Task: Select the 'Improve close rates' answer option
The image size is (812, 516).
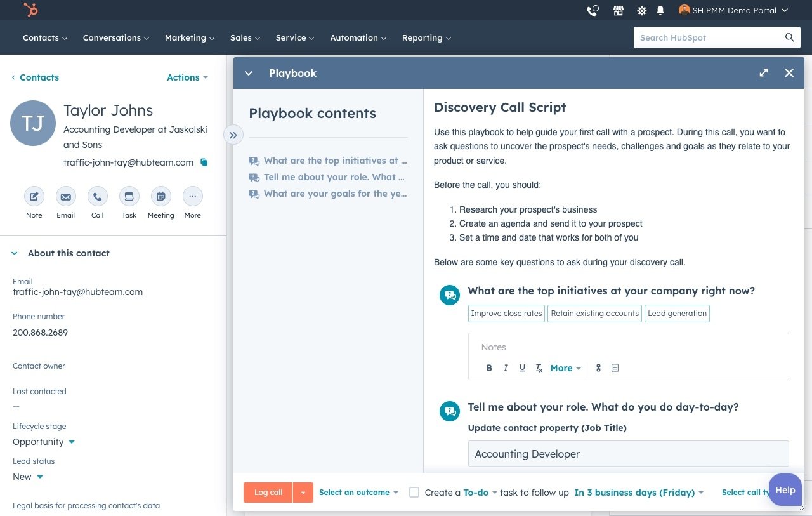Action: (x=506, y=313)
